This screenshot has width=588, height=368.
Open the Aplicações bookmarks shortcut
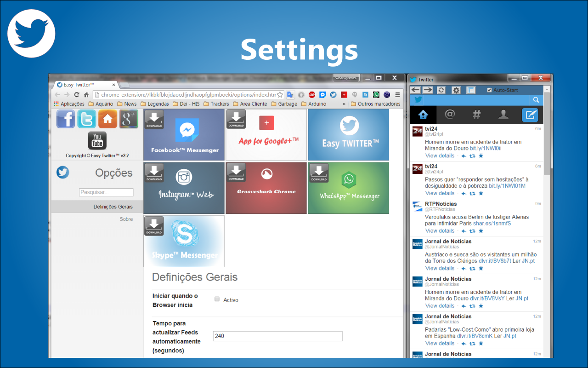[69, 104]
